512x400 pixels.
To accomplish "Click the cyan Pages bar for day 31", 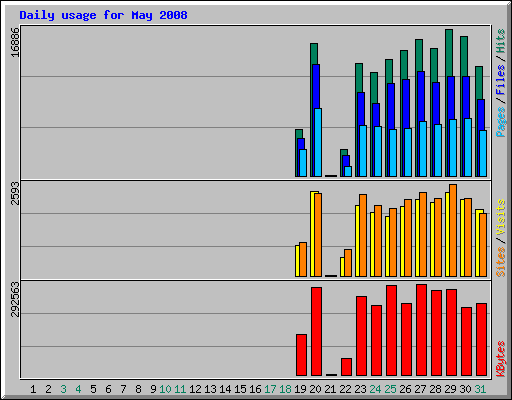I will coord(483,153).
